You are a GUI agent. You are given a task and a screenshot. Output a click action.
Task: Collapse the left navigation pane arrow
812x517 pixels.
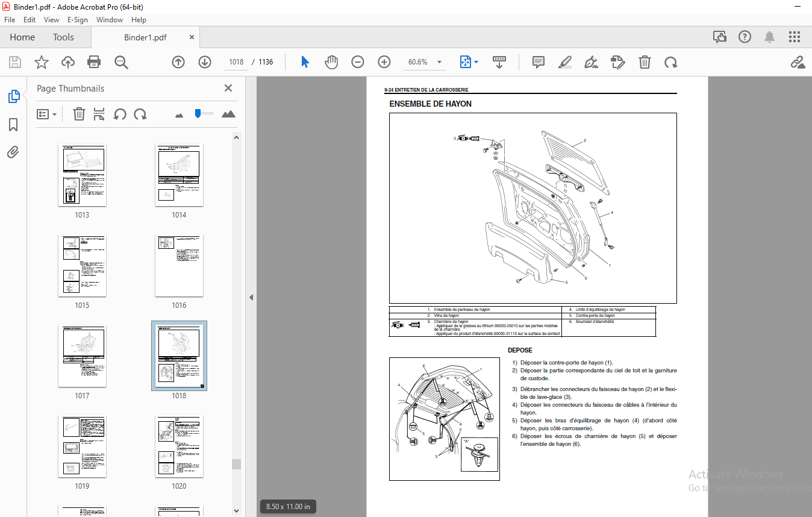click(251, 297)
